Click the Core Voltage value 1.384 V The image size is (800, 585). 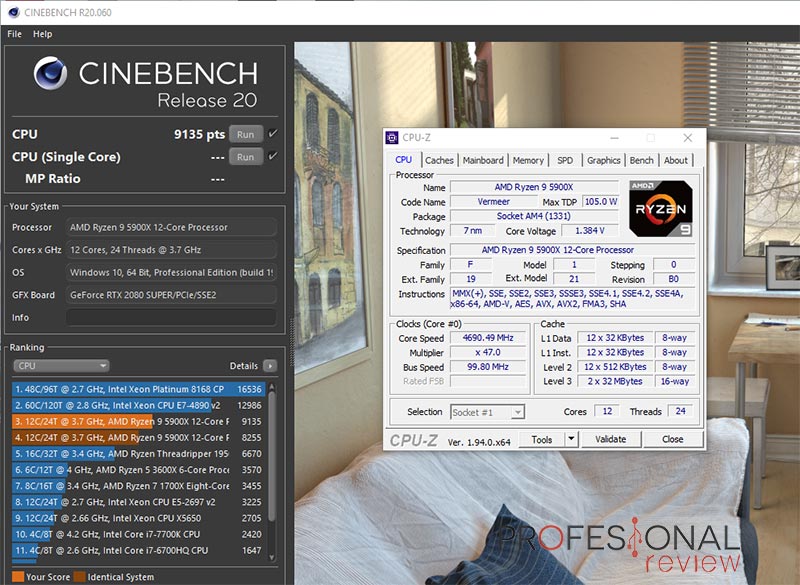click(x=589, y=231)
